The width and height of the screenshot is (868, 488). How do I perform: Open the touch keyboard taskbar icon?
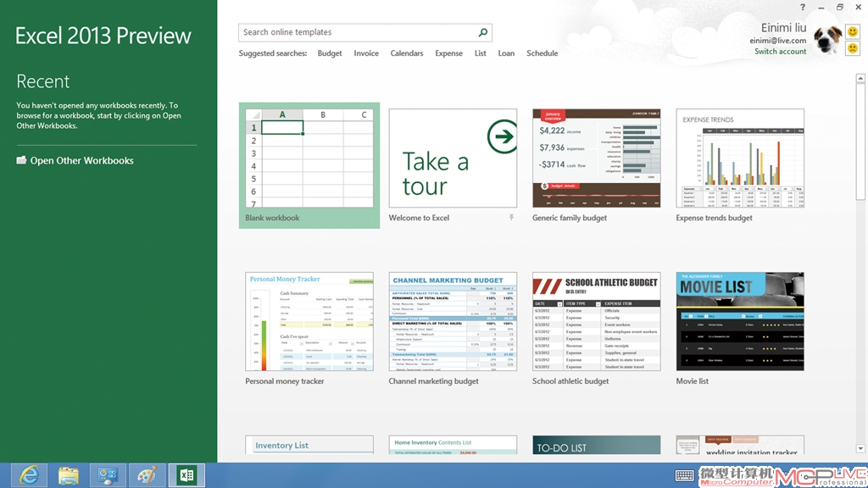pos(684,475)
